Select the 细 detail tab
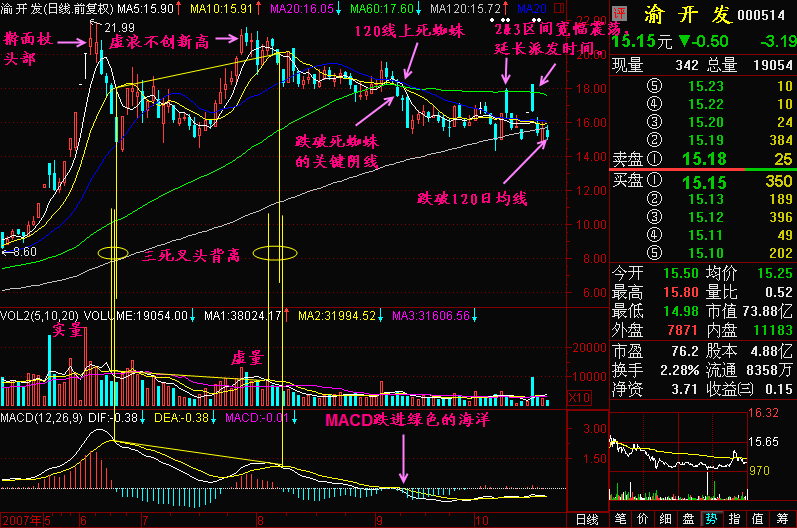797x528 pixels. coord(665,519)
